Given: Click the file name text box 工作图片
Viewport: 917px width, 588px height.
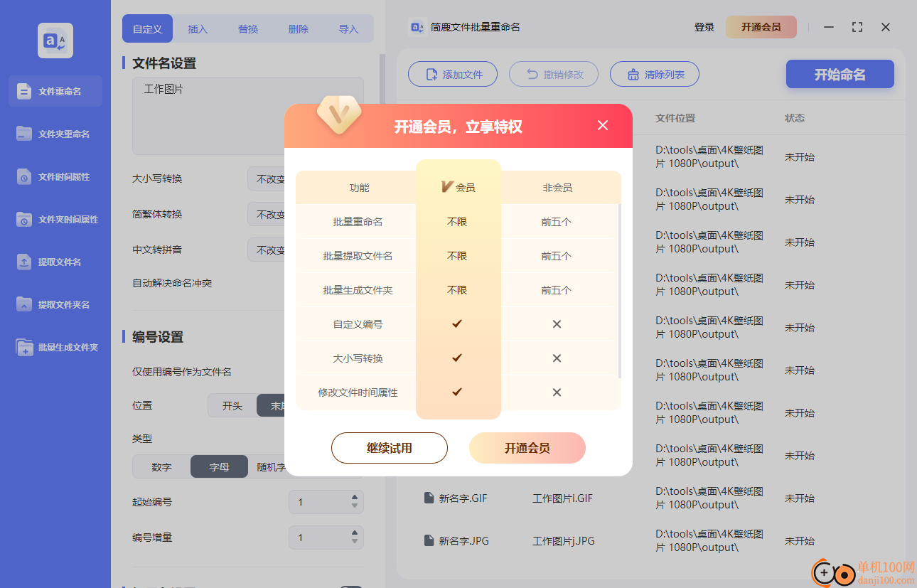Looking at the screenshot, I should click(248, 116).
